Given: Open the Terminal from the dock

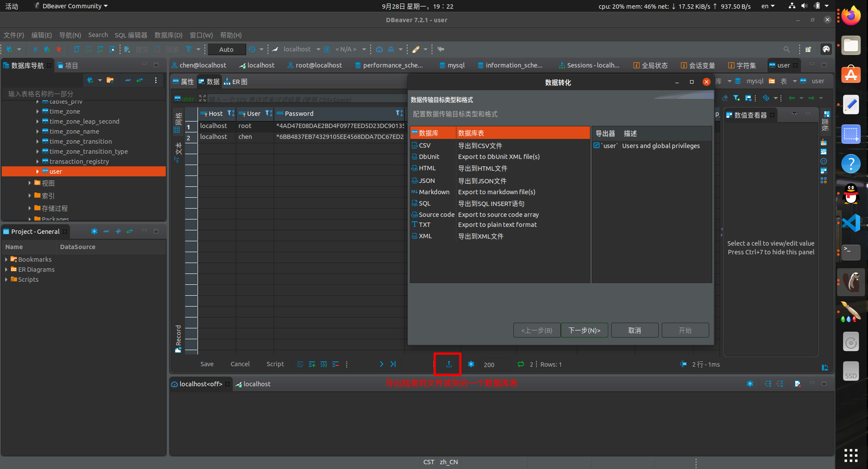Looking at the screenshot, I should (851, 252).
